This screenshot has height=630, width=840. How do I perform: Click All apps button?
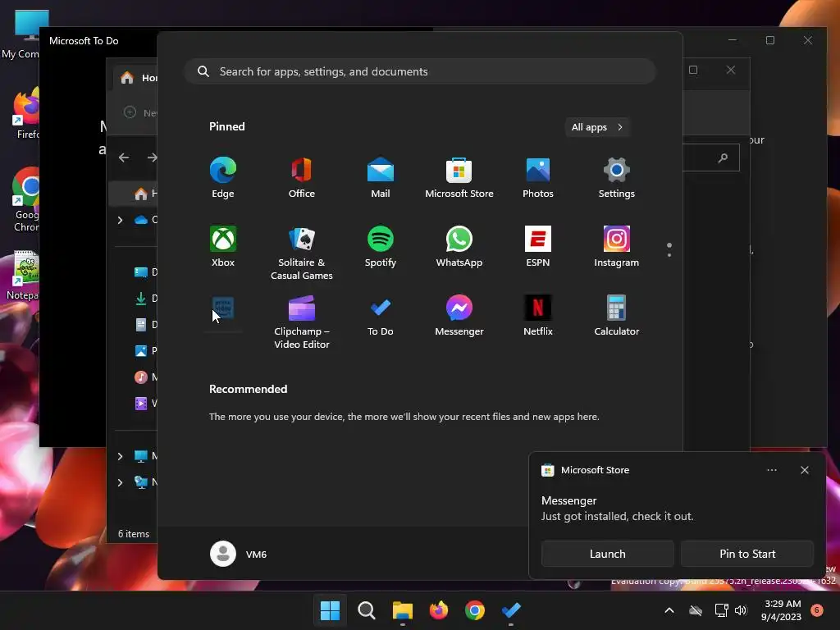[x=597, y=127]
